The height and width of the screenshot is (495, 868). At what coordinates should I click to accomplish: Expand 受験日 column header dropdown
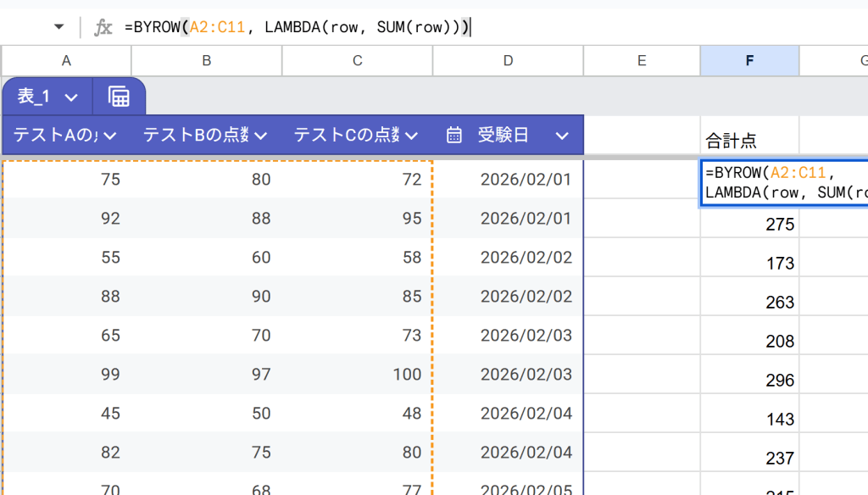click(x=562, y=136)
